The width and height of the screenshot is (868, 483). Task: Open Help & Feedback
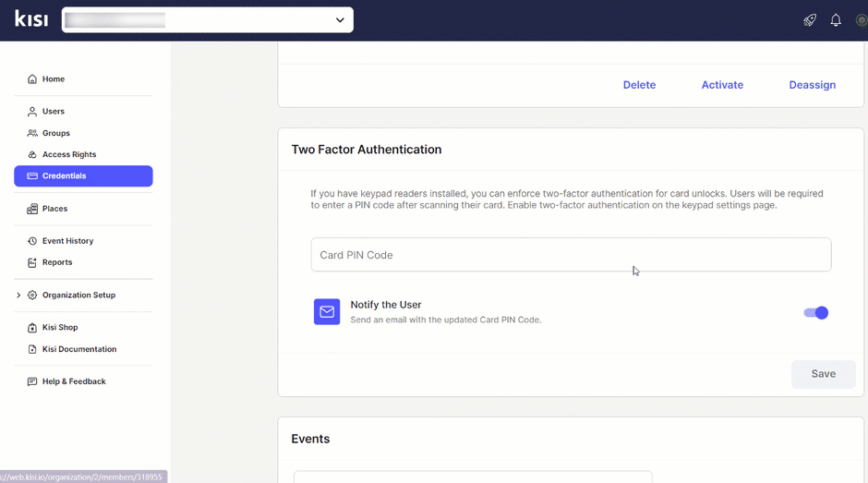[74, 381]
